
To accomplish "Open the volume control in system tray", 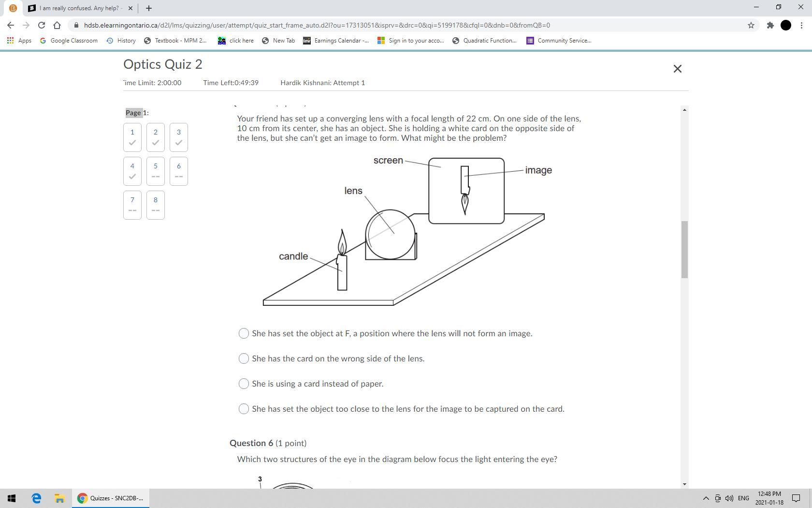I will click(x=729, y=498).
